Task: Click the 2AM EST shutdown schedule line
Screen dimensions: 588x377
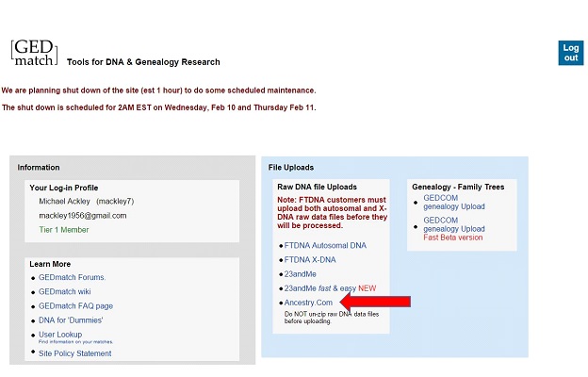Action: coord(159,107)
